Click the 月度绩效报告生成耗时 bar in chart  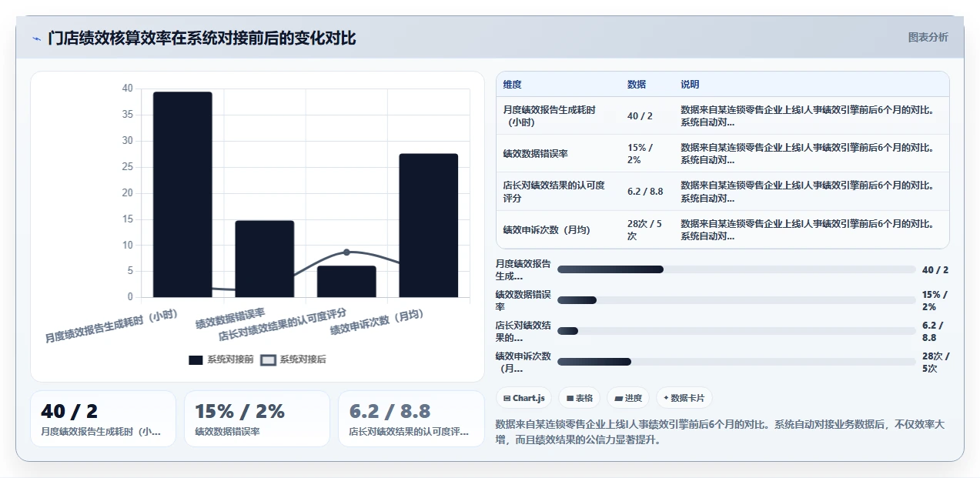click(182, 194)
